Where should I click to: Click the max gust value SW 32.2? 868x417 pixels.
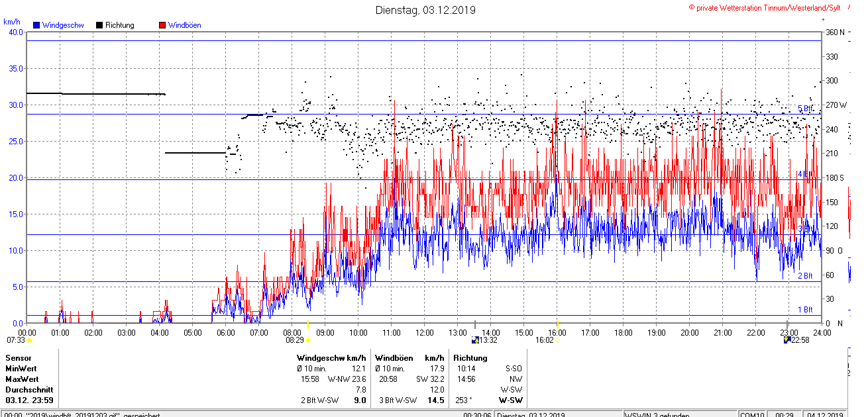430,379
